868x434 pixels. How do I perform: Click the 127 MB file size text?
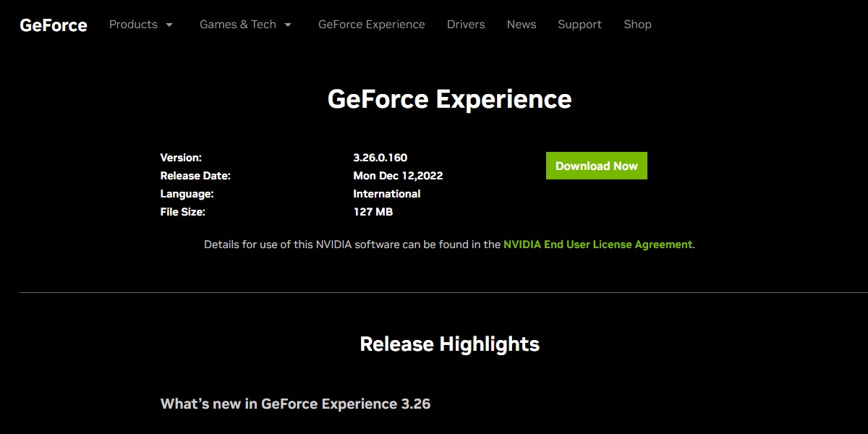372,211
